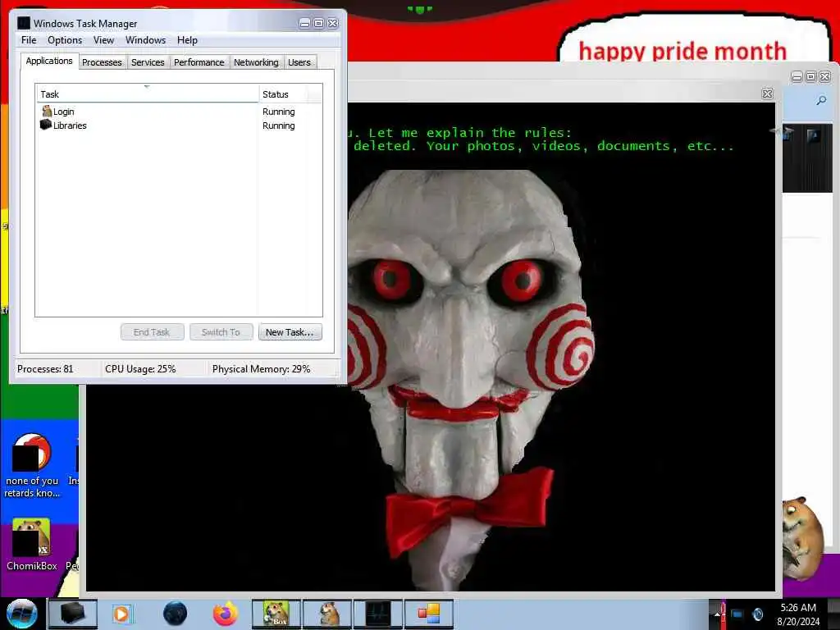Screen dimensions: 840x630
Task: Select the Libraries task row
Action: point(180,126)
